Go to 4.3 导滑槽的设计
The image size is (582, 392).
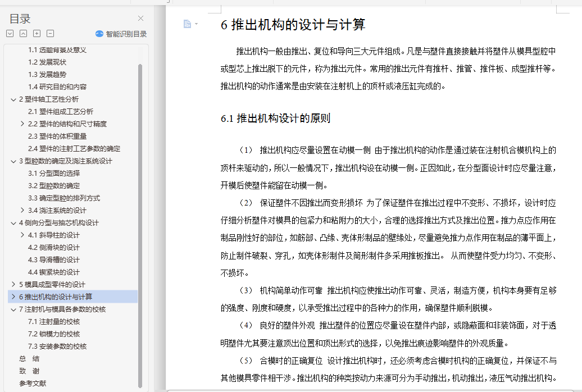54,259
